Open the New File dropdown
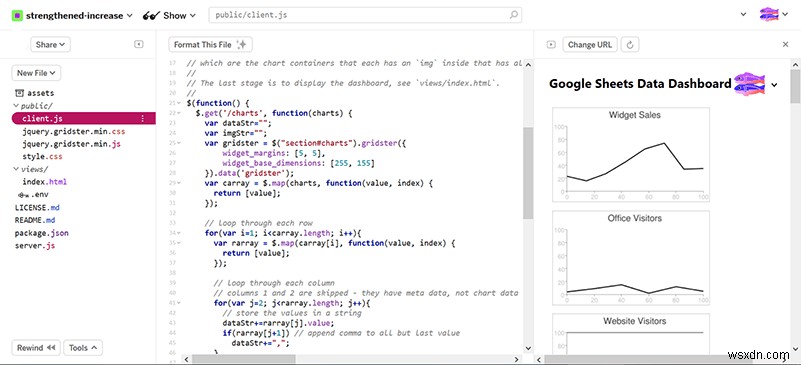Viewport: 801px width, 365px height. click(36, 73)
